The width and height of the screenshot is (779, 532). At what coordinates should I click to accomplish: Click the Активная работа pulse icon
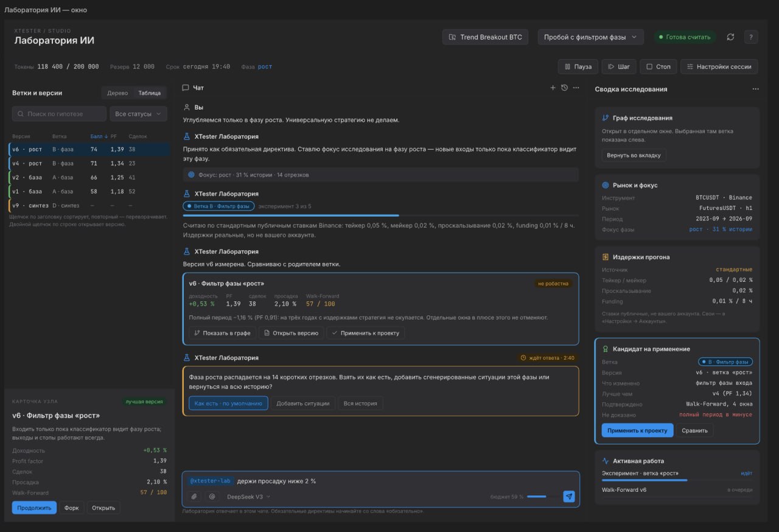click(x=605, y=461)
